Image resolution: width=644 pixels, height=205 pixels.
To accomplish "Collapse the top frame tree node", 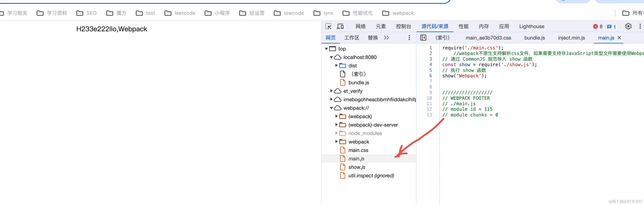I will pos(326,49).
